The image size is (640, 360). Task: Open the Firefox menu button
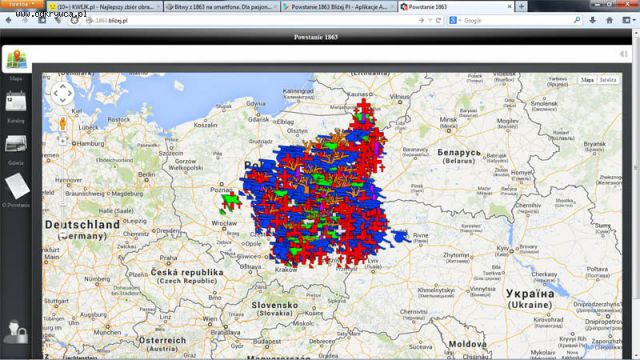[x=22, y=4]
